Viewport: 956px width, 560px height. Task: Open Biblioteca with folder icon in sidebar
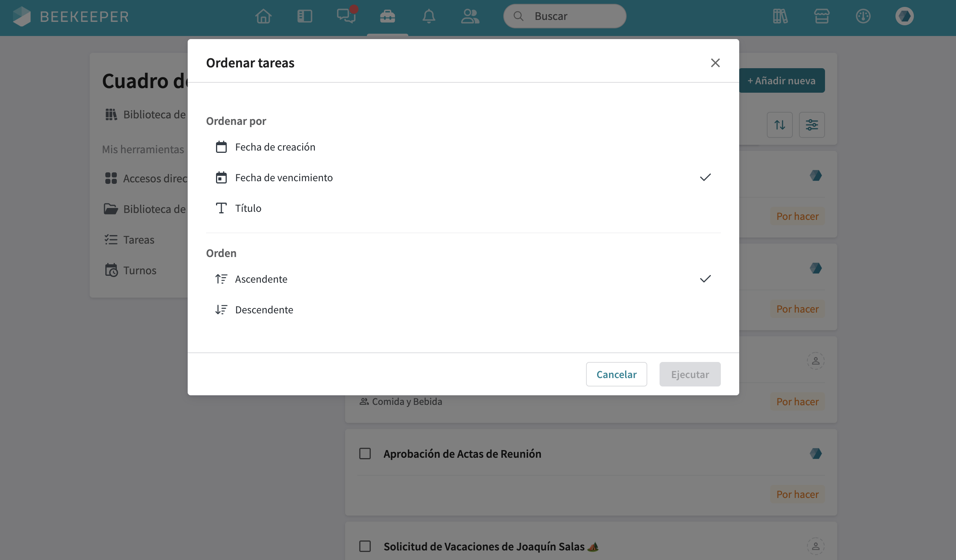tap(145, 209)
